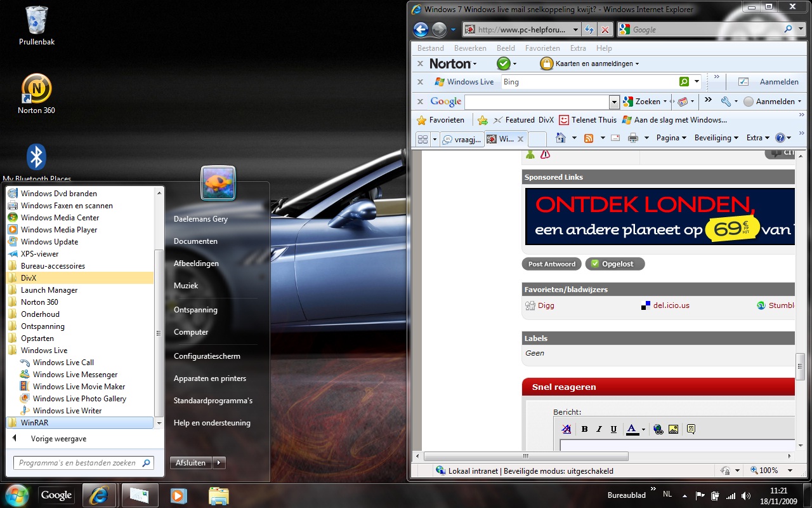
Task: Close the Google toolbar with its X
Action: [x=420, y=102]
